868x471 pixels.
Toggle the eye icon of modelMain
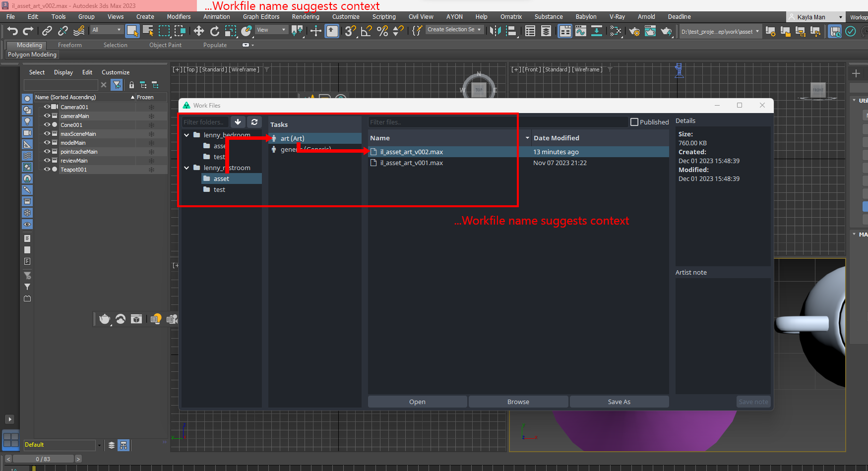[47, 142]
